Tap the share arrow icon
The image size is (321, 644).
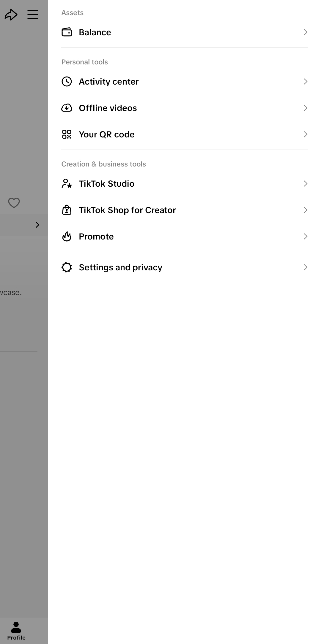11,15
